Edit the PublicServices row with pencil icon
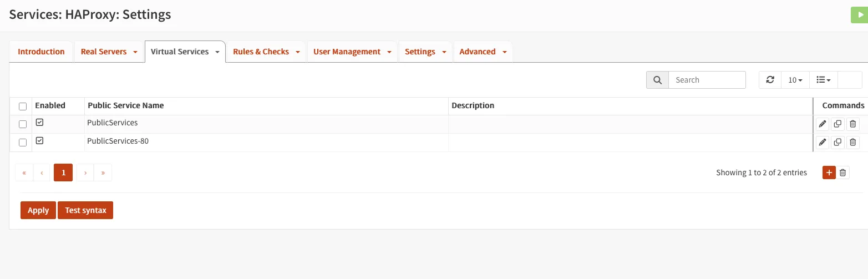 [x=823, y=124]
